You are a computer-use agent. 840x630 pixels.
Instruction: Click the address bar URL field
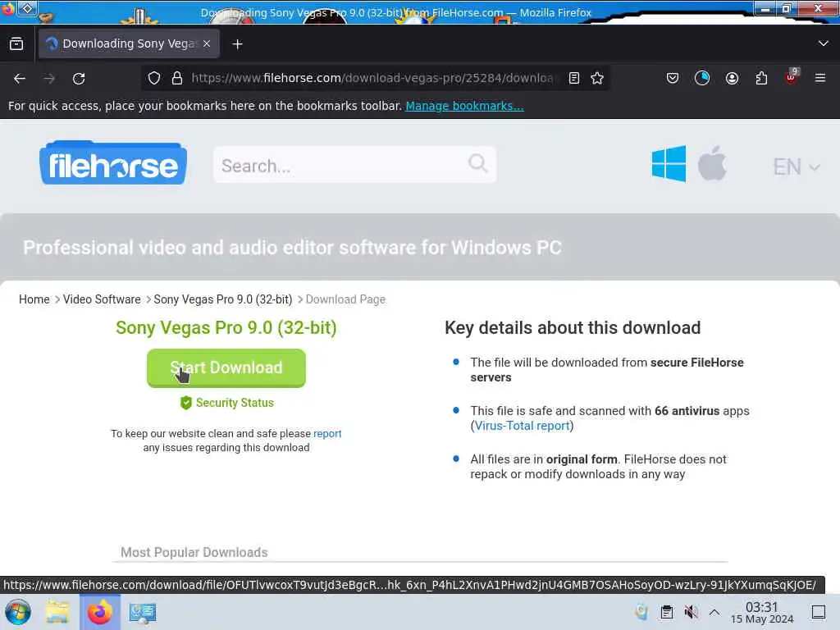tap(374, 78)
